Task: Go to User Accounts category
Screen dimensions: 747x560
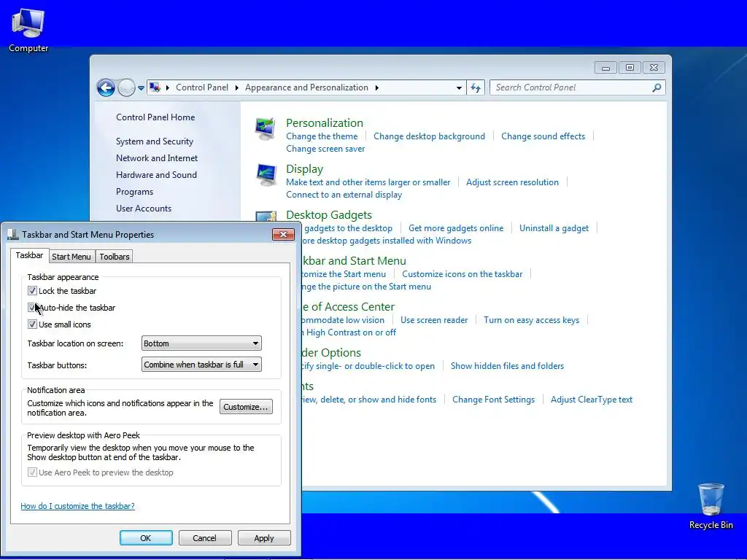Action: [144, 208]
